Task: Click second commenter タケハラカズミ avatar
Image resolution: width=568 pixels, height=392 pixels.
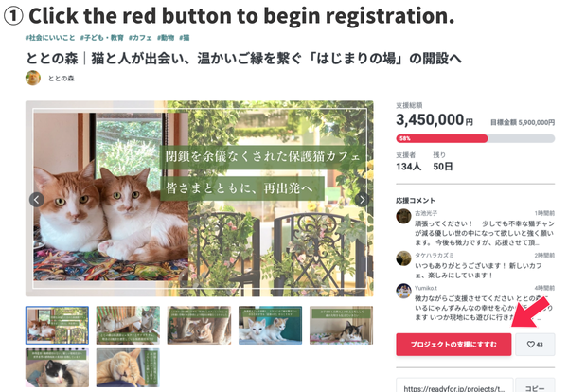Action: tap(403, 258)
